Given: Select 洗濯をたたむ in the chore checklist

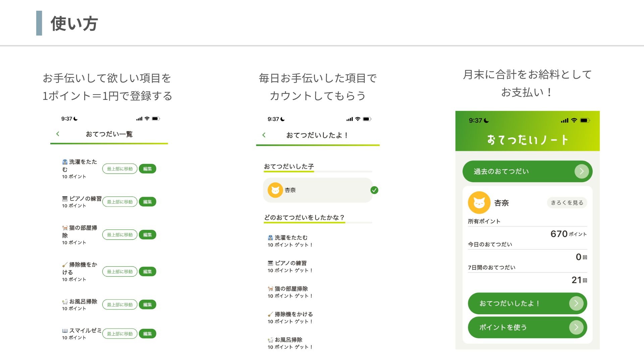Looking at the screenshot, I should point(290,241).
